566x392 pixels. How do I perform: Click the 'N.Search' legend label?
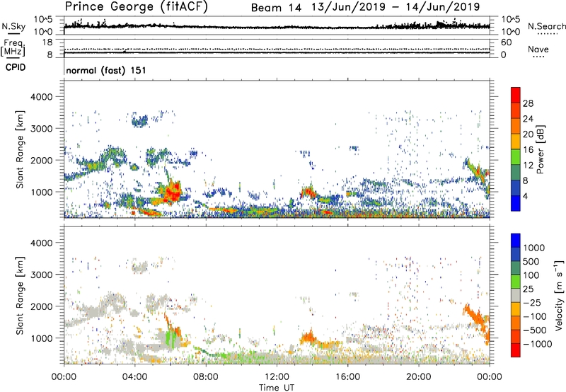coord(546,26)
